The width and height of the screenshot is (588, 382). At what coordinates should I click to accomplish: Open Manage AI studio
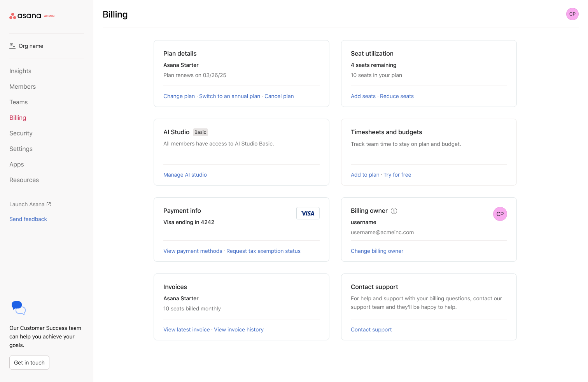click(185, 175)
